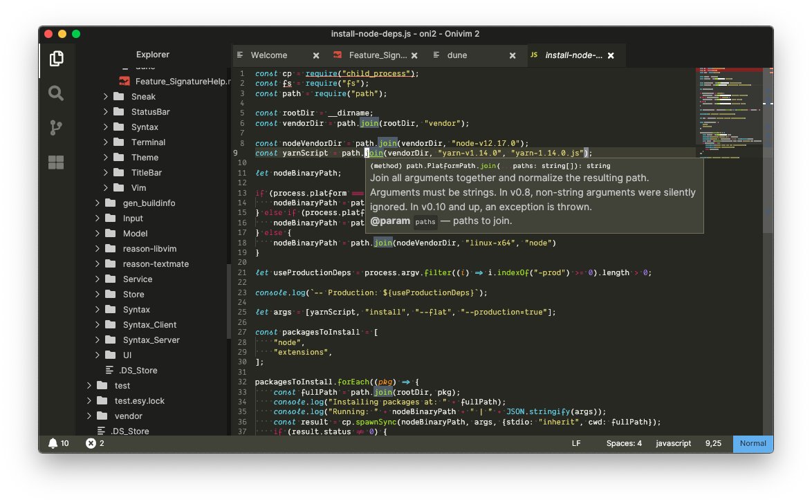Click the UI folder icon
Viewport: 812px width, 504px height.
point(110,355)
